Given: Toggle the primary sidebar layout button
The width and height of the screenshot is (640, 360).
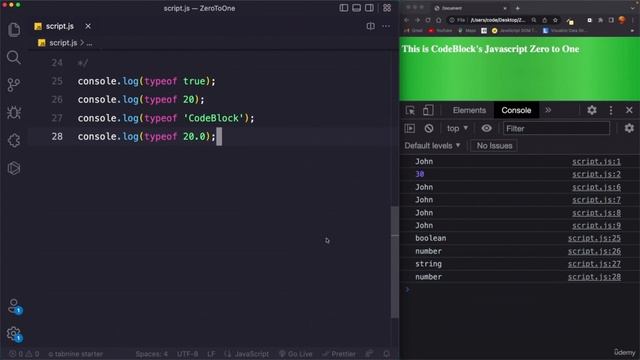Looking at the screenshot, I should [344, 8].
